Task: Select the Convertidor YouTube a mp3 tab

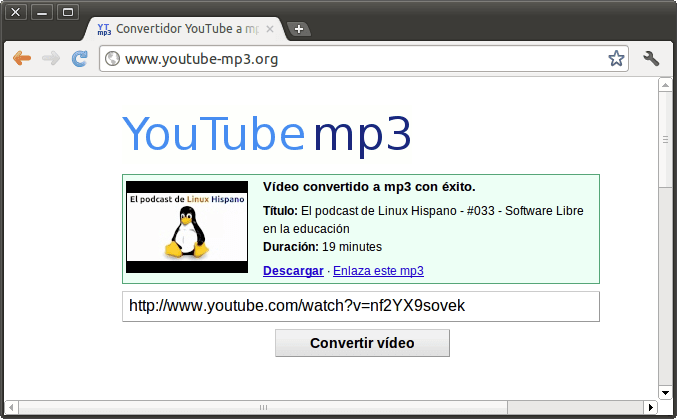Action: click(x=186, y=29)
